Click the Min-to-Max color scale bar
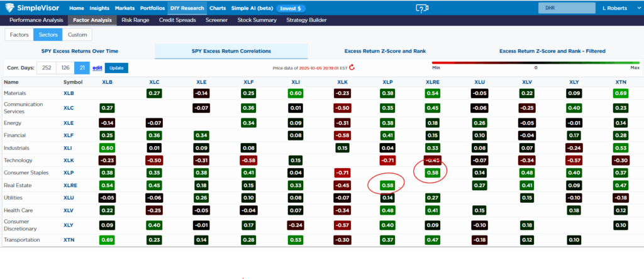The height and width of the screenshot is (279, 644). [x=536, y=62]
